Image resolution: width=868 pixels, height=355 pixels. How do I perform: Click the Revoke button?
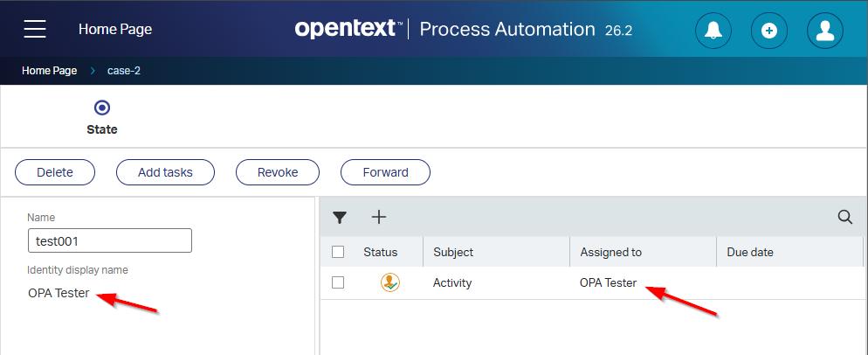tap(278, 172)
